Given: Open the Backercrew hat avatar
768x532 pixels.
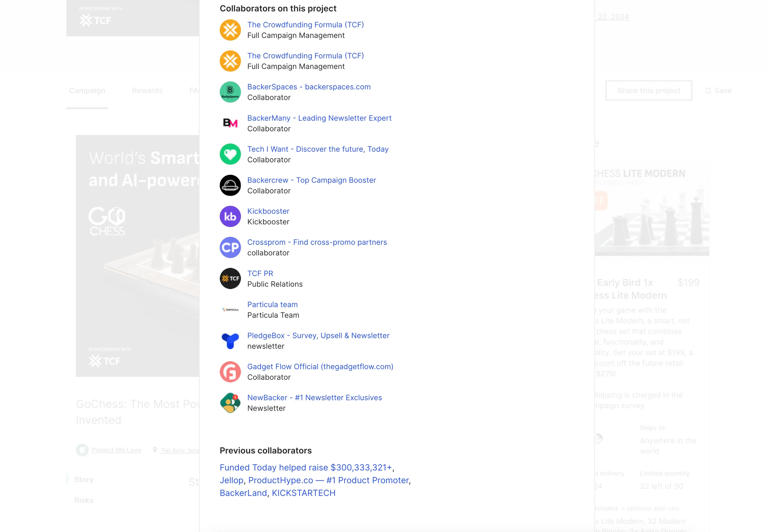Looking at the screenshot, I should coord(230,185).
